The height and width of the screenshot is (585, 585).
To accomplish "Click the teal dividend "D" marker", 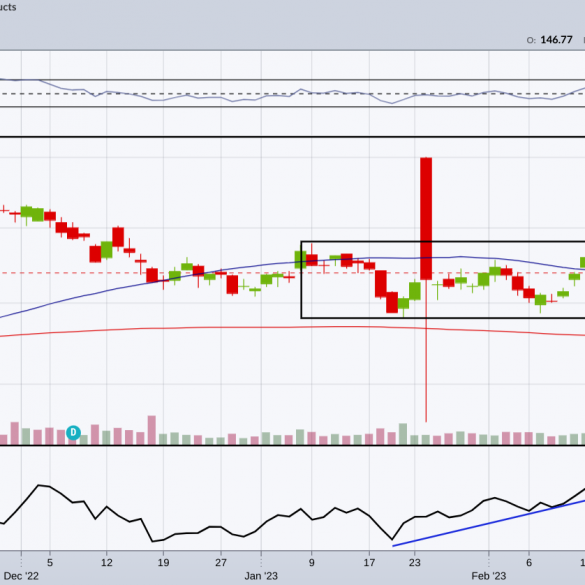I will [73, 432].
